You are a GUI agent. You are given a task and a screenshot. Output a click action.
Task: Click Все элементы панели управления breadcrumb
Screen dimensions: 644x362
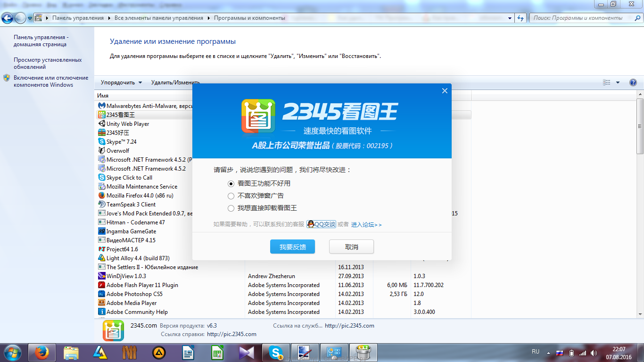[x=159, y=18]
